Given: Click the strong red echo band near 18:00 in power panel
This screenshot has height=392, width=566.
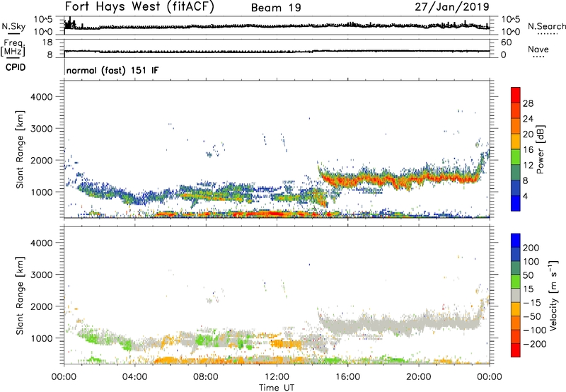Looking at the screenshot, I should coord(383,180).
